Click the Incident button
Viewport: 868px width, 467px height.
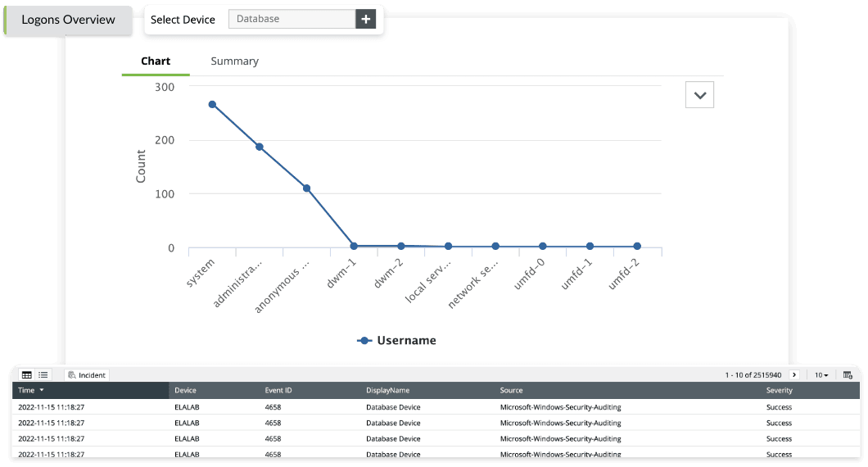pos(87,374)
